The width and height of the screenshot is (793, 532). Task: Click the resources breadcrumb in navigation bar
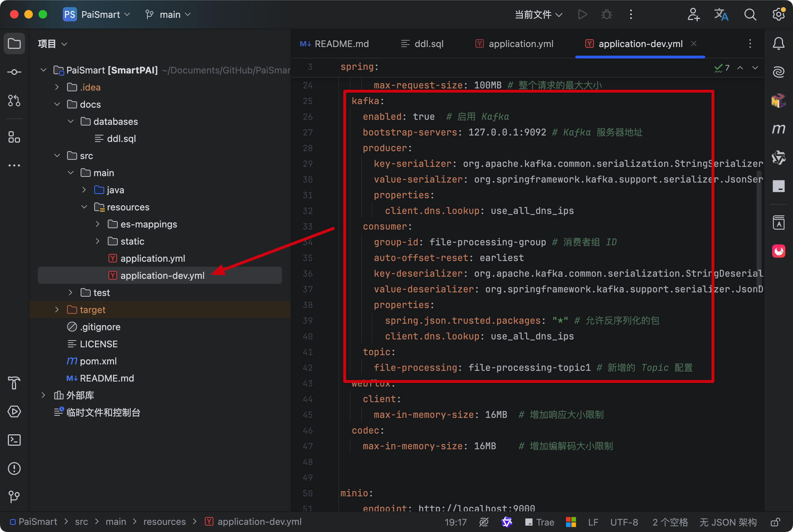point(165,522)
